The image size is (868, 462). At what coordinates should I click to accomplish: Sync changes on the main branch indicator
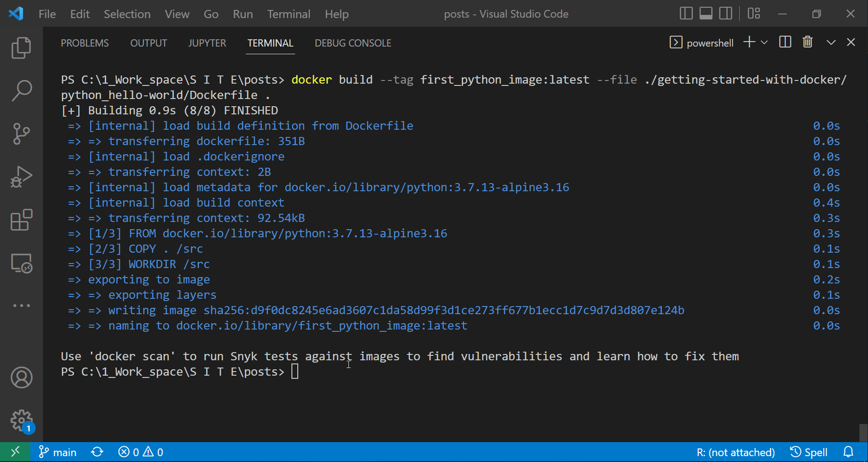[97, 452]
